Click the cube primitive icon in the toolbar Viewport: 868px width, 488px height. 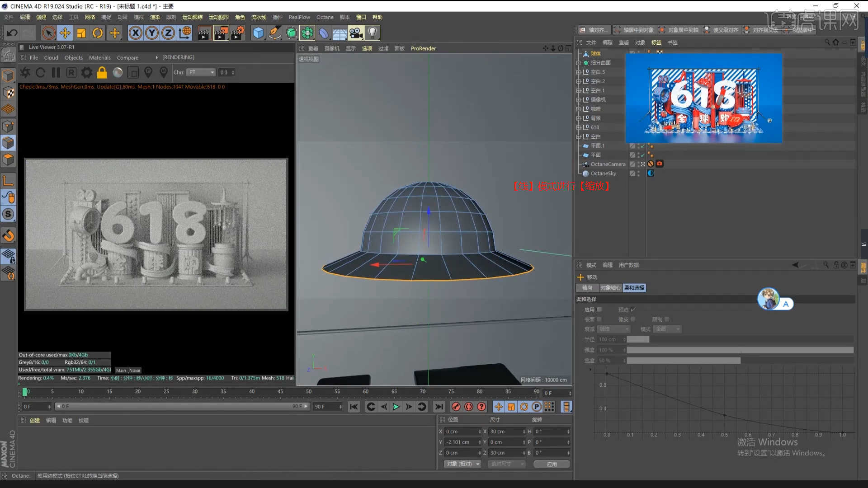click(x=258, y=33)
